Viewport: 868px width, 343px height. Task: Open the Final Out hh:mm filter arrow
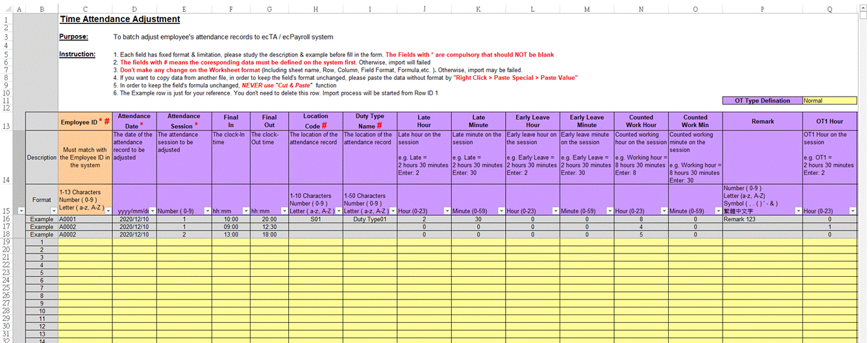tap(283, 211)
